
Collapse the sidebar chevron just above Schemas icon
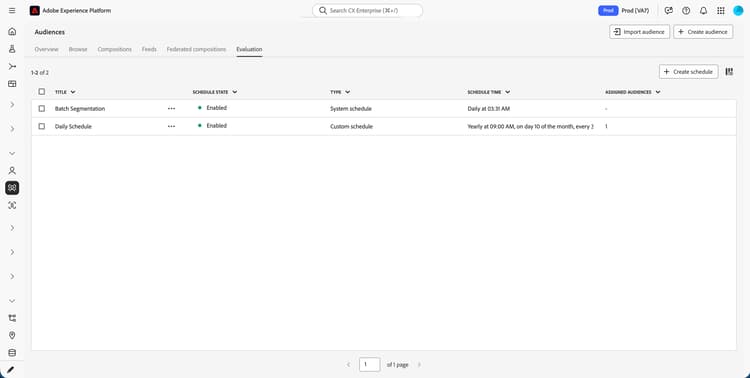point(12,301)
